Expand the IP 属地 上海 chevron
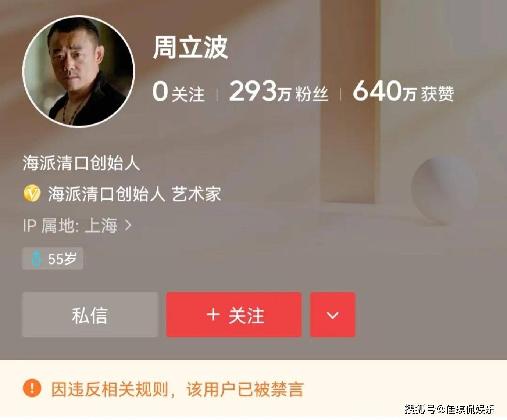This screenshot has height=420, width=507. [x=128, y=225]
